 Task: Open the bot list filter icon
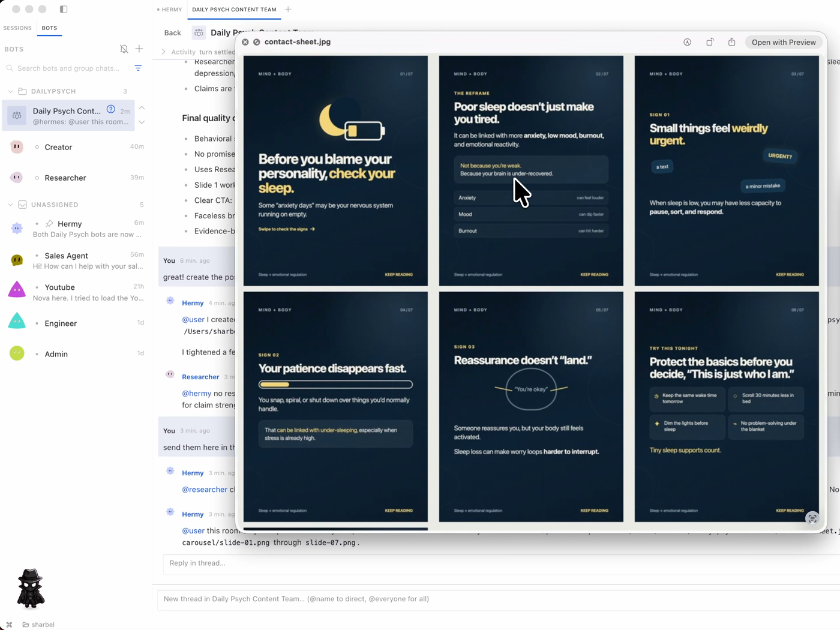pos(138,68)
